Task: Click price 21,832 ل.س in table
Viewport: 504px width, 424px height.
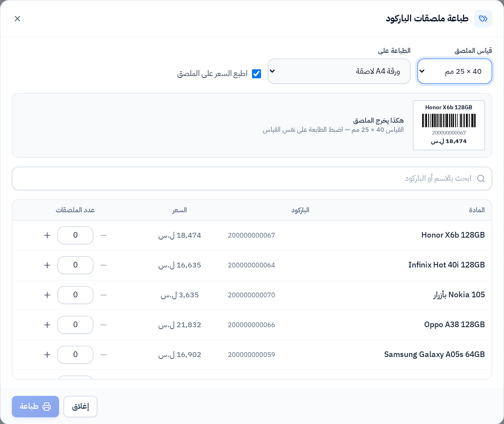Action: pos(180,325)
